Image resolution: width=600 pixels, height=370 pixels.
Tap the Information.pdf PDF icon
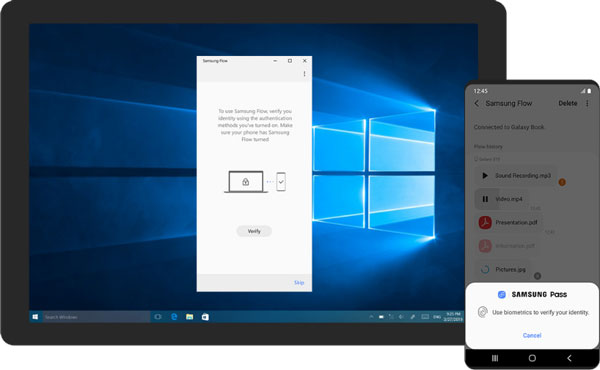[485, 246]
